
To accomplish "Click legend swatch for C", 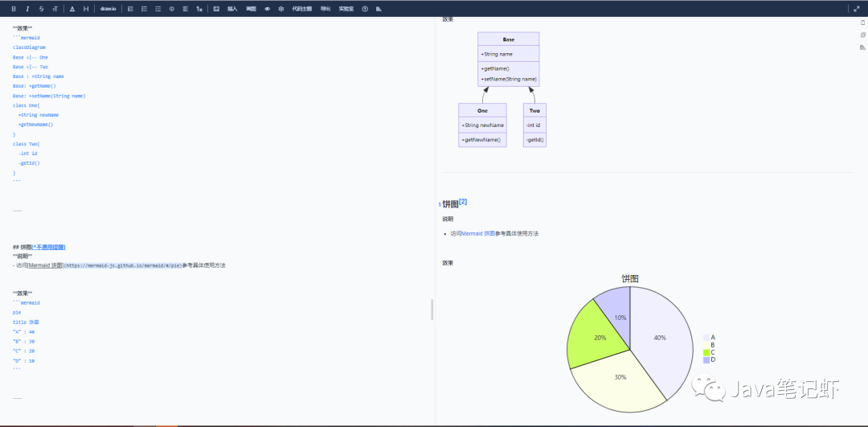I will click(x=706, y=352).
